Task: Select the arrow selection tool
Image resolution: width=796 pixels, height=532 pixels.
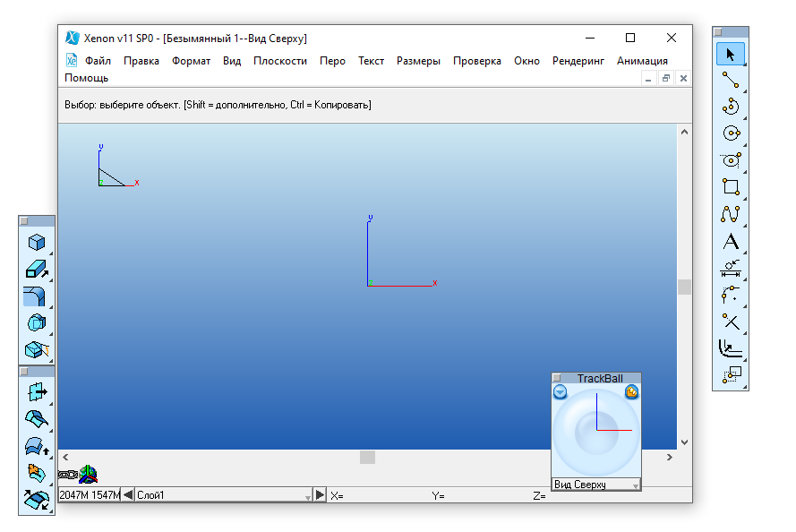Action: click(731, 55)
